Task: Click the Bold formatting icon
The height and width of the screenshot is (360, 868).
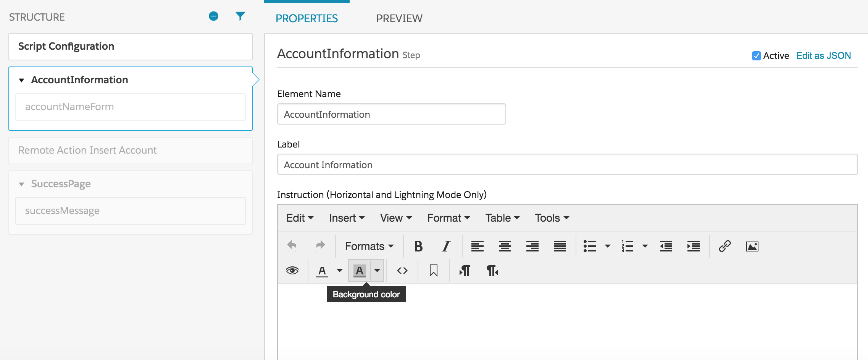Action: click(418, 246)
